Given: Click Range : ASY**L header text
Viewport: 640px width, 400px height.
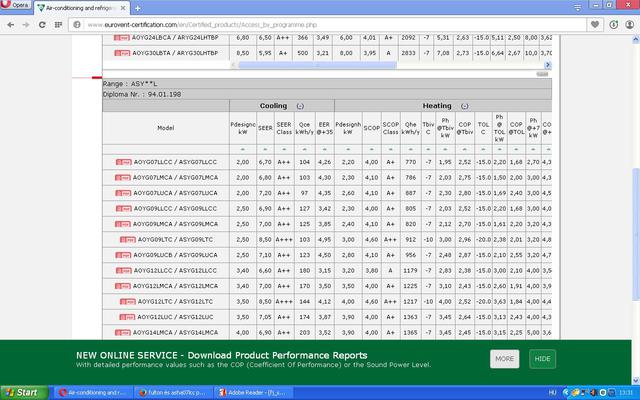Looking at the screenshot, I should click(130, 84).
